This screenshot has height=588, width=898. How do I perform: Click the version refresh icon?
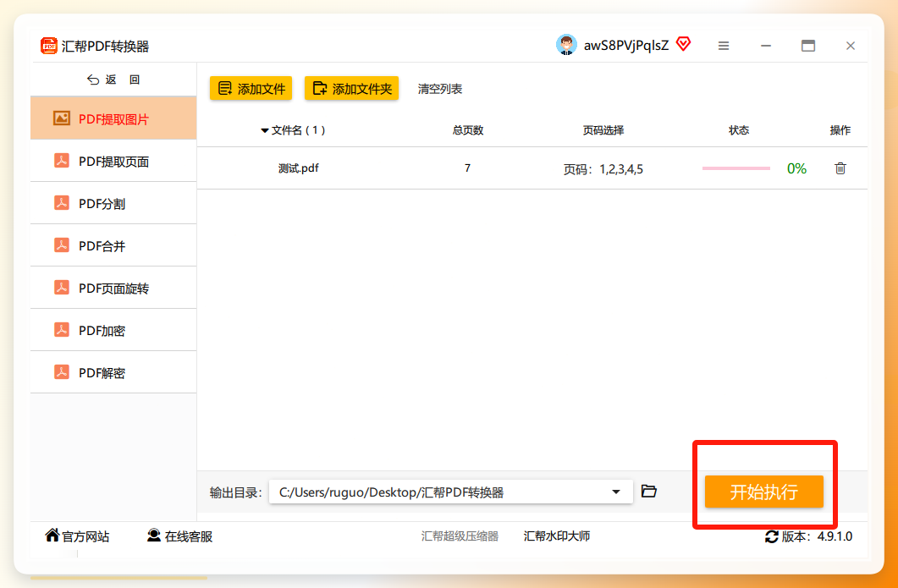coord(771,536)
